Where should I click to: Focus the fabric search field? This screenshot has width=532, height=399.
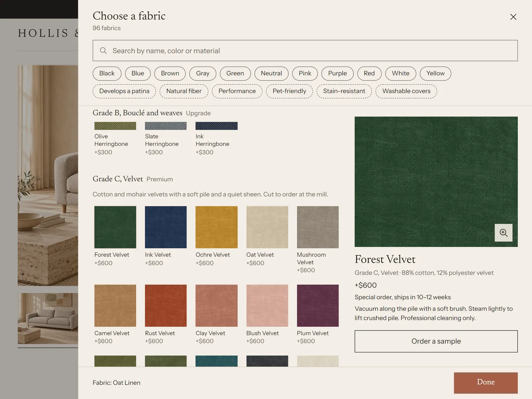(305, 51)
